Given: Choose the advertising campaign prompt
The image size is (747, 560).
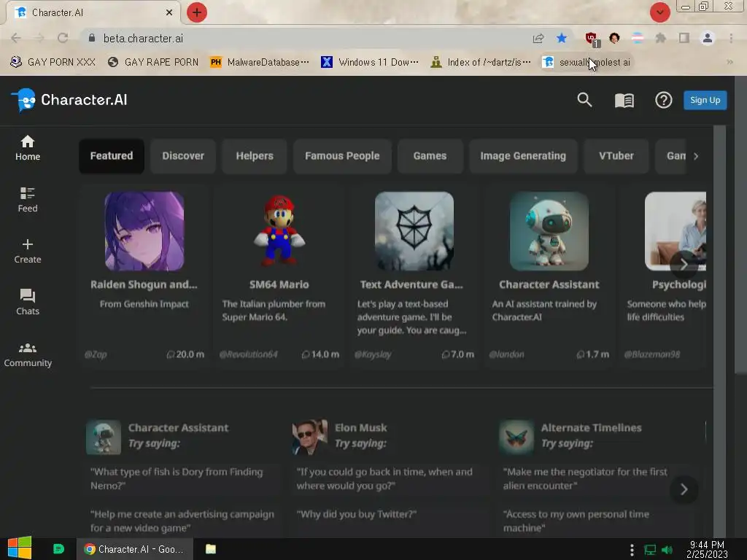Looking at the screenshot, I should coord(182,521).
